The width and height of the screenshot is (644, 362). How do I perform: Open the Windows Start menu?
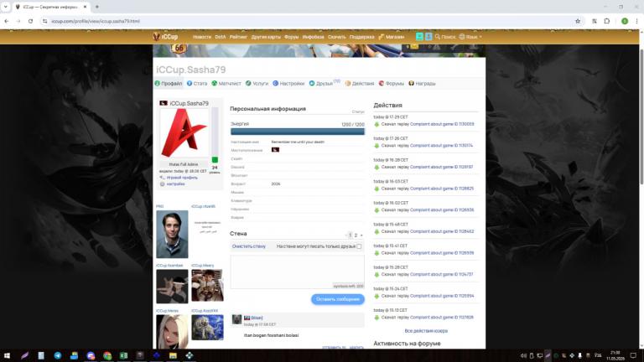click(7, 355)
